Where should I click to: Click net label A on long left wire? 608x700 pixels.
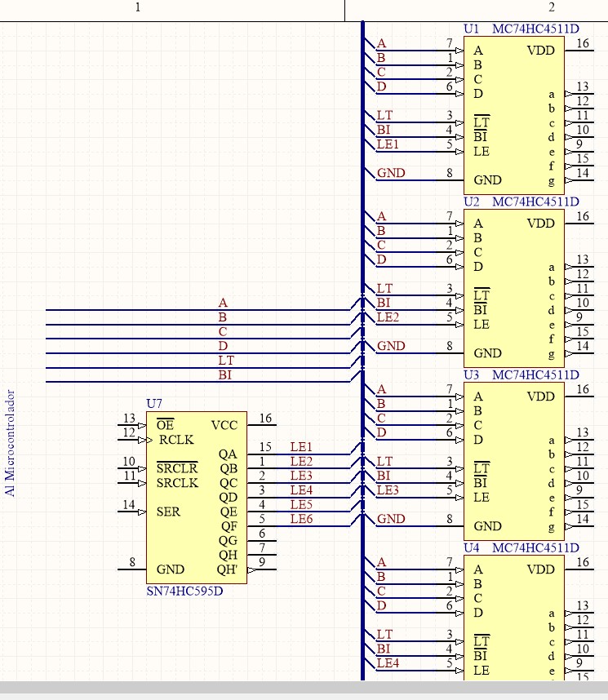[223, 303]
